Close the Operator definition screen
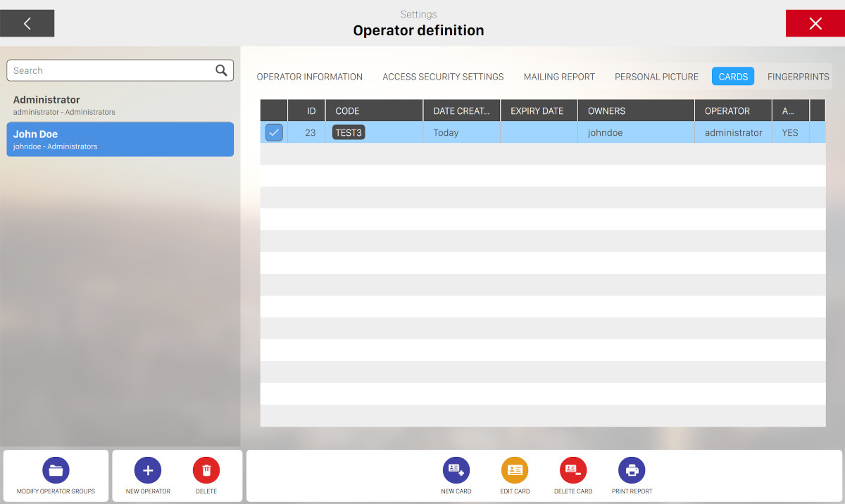 815,23
